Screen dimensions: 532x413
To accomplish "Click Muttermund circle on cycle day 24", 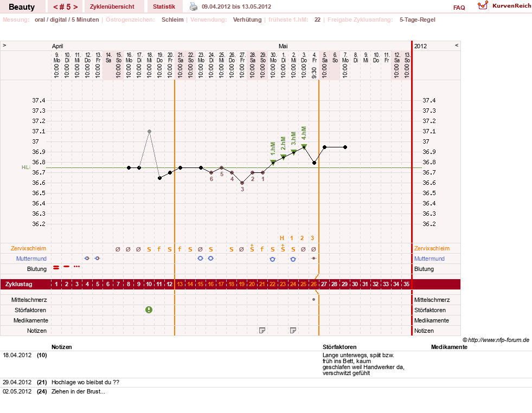I will (293, 259).
